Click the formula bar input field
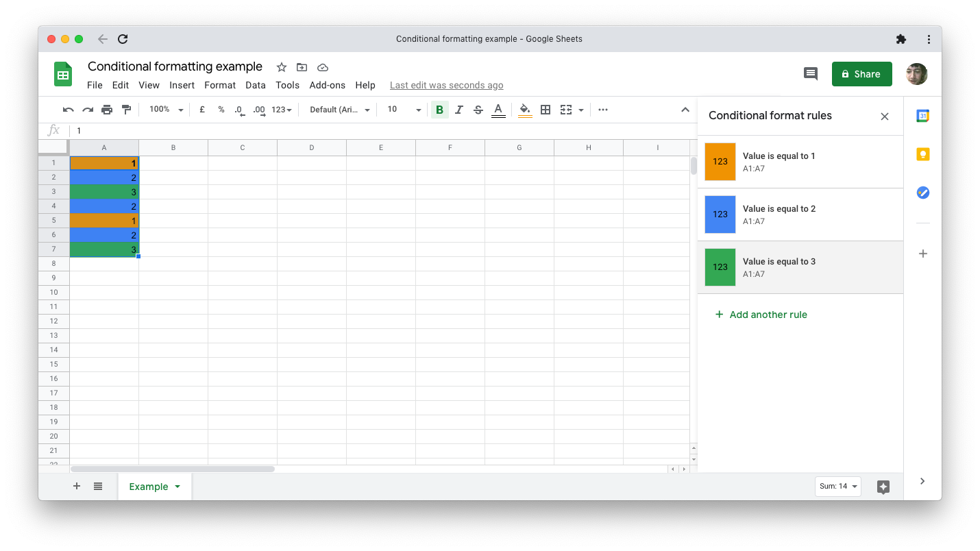 [380, 130]
